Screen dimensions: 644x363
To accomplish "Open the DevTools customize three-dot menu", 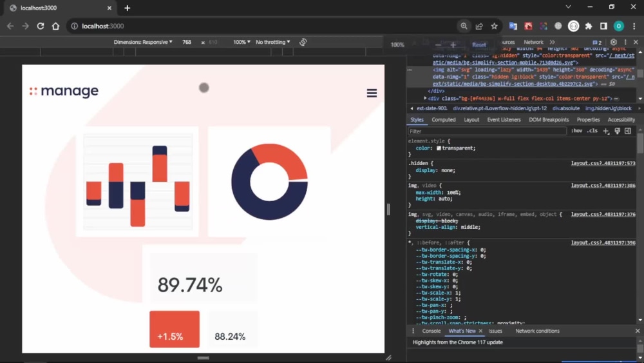I will (625, 42).
